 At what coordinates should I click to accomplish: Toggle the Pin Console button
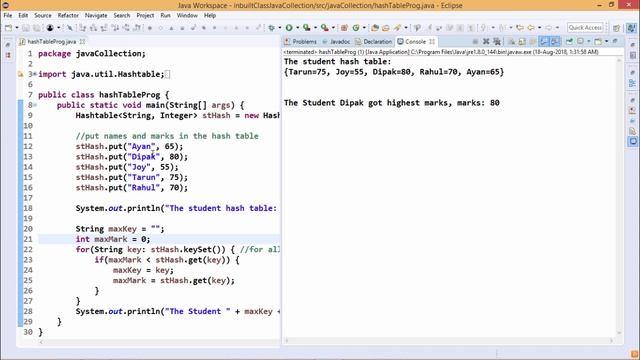pyautogui.click(x=569, y=41)
